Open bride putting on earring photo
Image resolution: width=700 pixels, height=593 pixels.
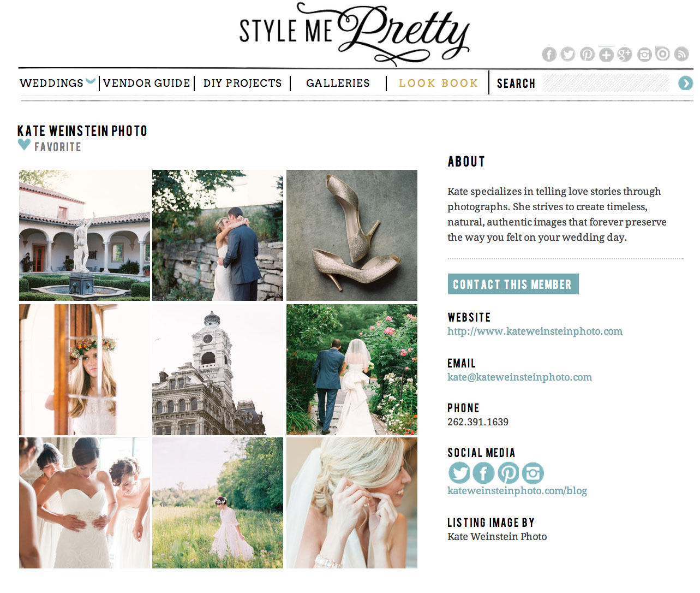[352, 503]
